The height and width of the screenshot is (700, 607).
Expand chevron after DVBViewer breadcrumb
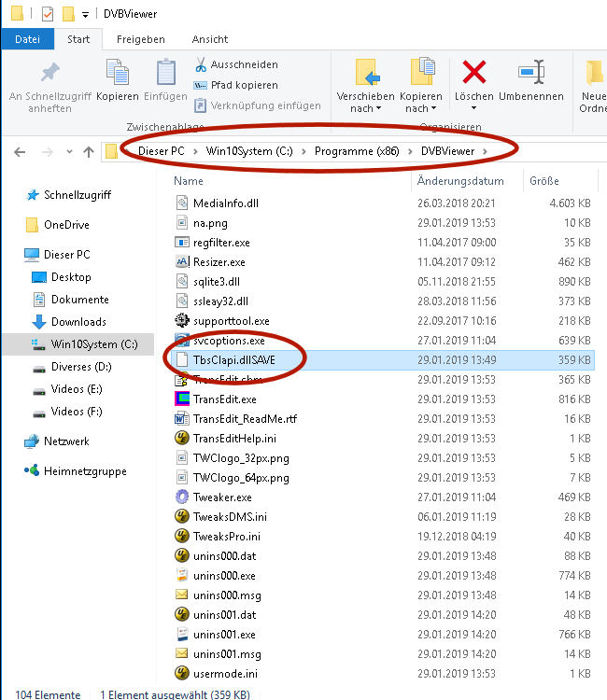pos(485,152)
